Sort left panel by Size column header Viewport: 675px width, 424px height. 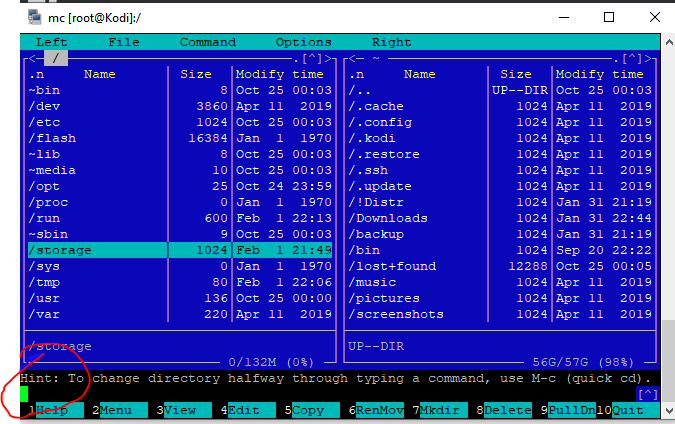pyautogui.click(x=196, y=74)
